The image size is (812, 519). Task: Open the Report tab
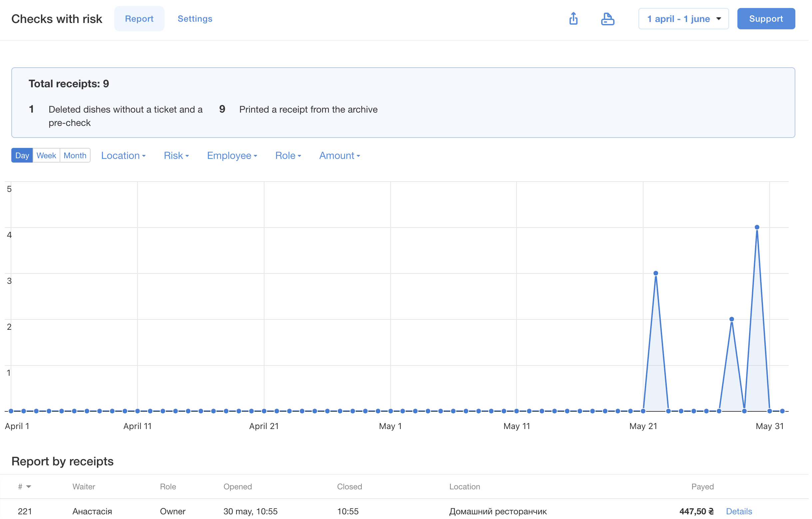[139, 19]
